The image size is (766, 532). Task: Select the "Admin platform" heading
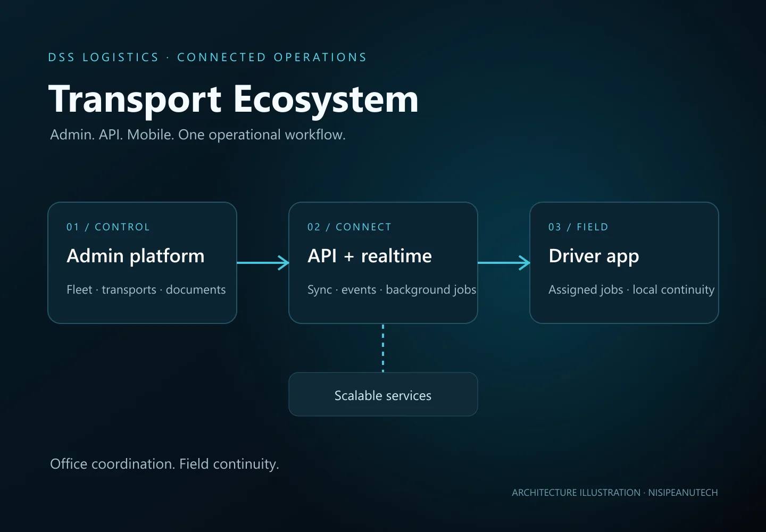click(x=136, y=256)
